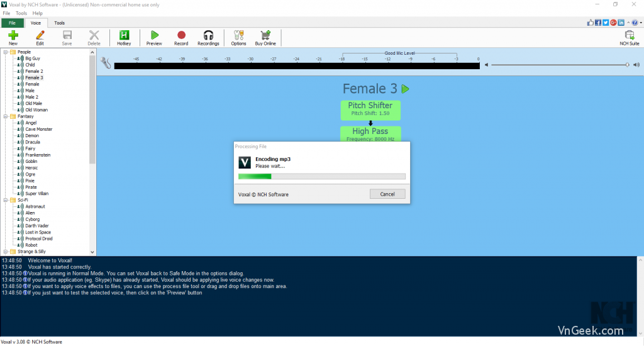Click the Twitter share icon
The height and width of the screenshot is (346, 644).
606,23
